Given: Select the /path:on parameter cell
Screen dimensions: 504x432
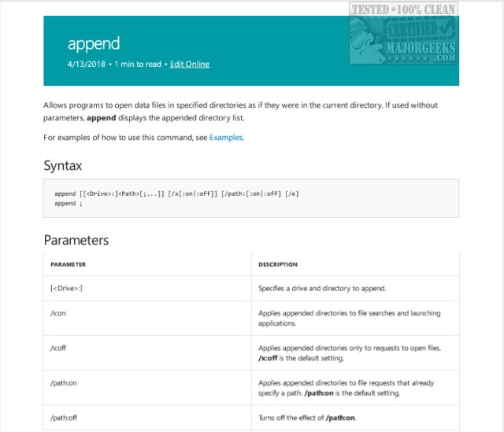Looking at the screenshot, I should pyautogui.click(x=65, y=382).
